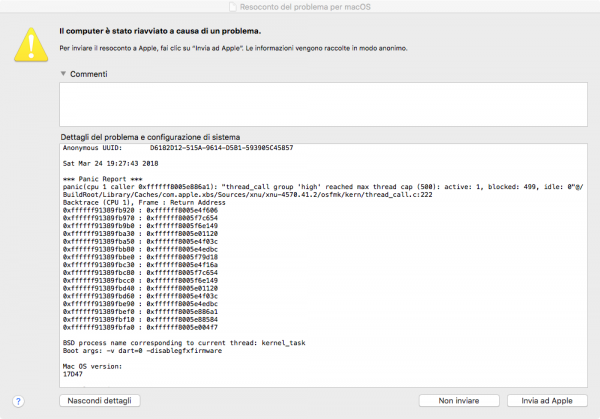Screen dimensions: 600x419
Task: Click the Mac OS version: label
Action: tap(92, 366)
